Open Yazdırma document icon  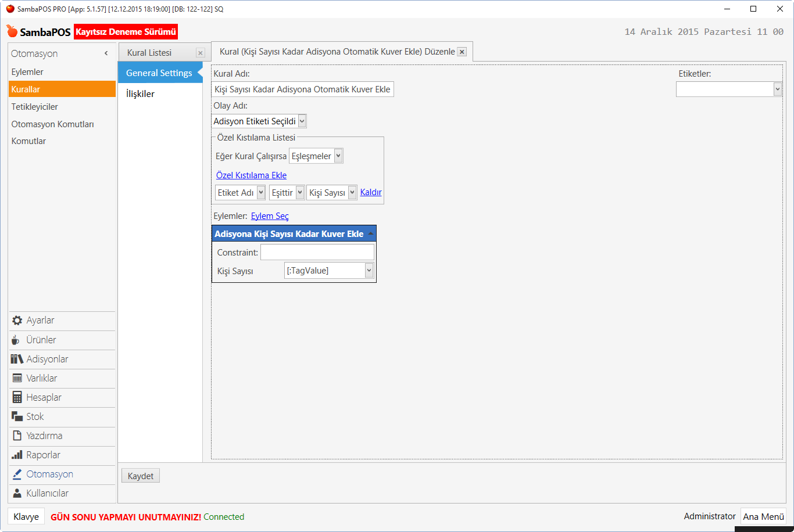click(x=17, y=436)
